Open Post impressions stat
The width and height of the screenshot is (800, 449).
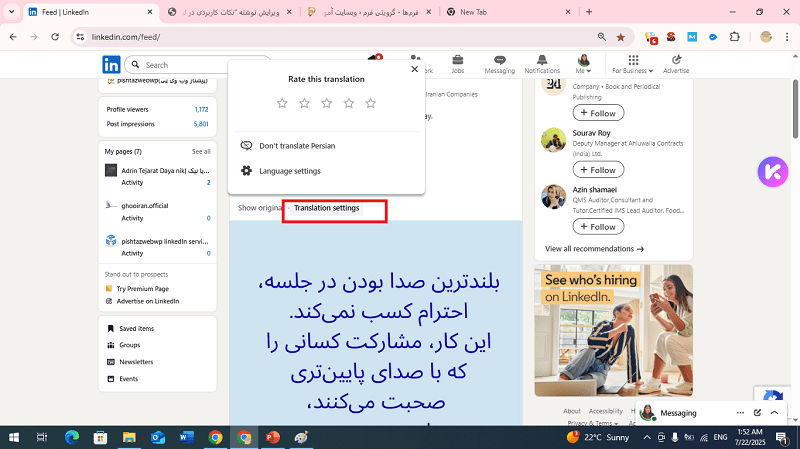coord(157,124)
